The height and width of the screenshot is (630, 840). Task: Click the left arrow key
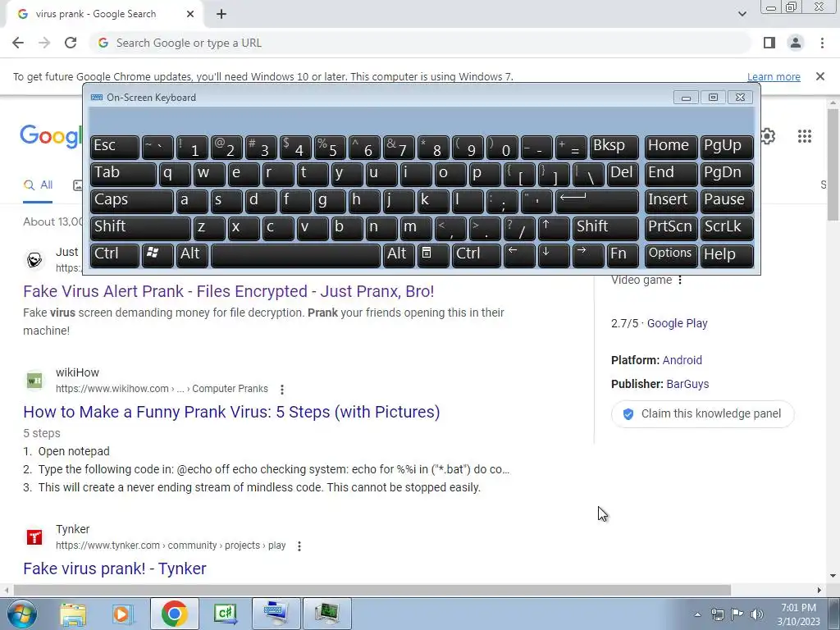(519, 254)
